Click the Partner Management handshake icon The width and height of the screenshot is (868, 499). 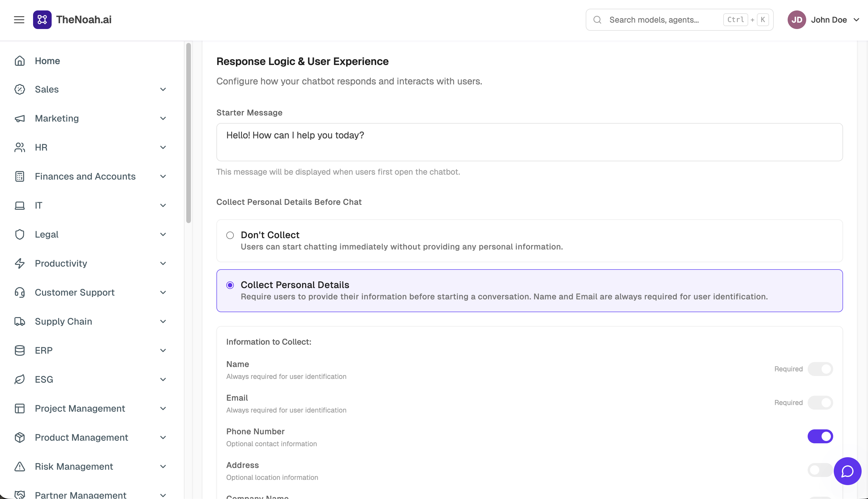point(20,495)
